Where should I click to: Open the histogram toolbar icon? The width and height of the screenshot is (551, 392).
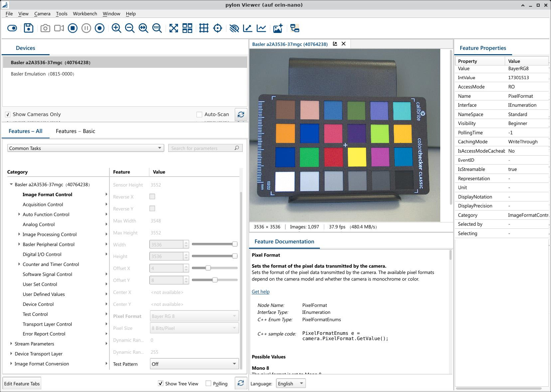(x=261, y=28)
